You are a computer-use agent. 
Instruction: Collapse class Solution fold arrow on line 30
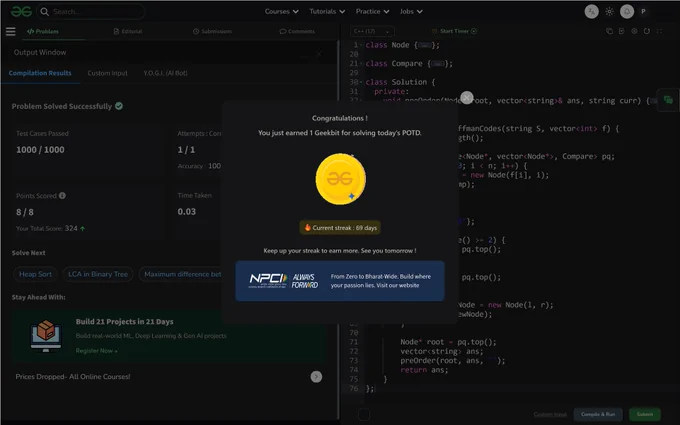pos(362,82)
